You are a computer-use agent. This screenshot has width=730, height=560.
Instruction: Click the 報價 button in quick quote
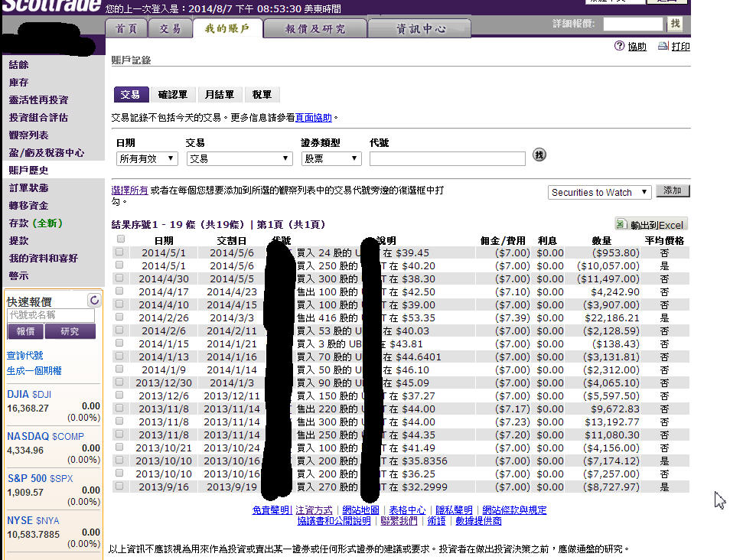pyautogui.click(x=25, y=331)
